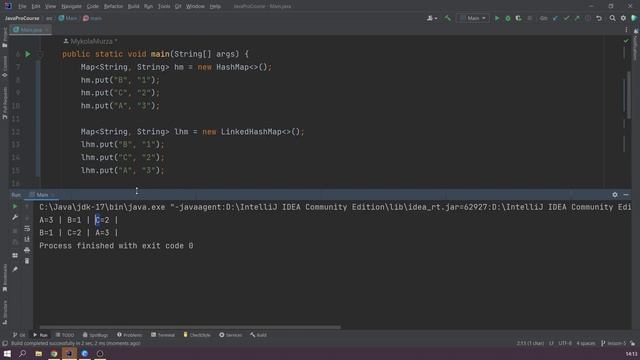Open the Run tool window button at bottom

point(40,335)
